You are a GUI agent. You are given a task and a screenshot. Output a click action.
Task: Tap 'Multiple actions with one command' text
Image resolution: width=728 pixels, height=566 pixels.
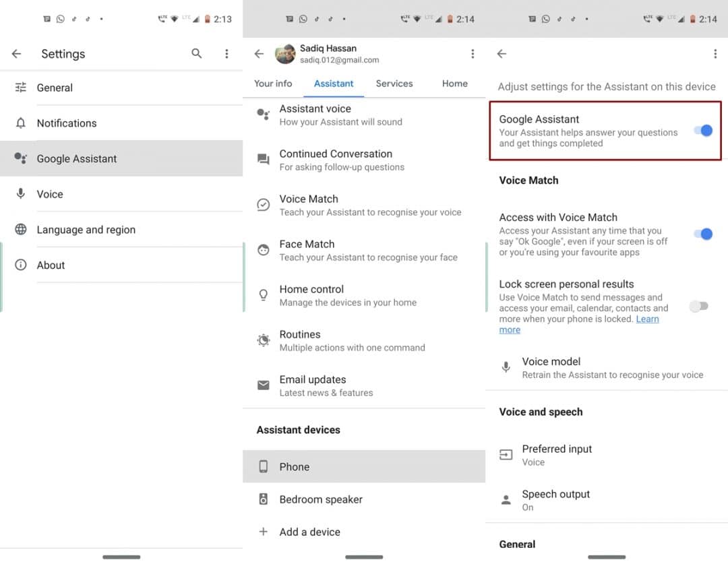tap(352, 348)
